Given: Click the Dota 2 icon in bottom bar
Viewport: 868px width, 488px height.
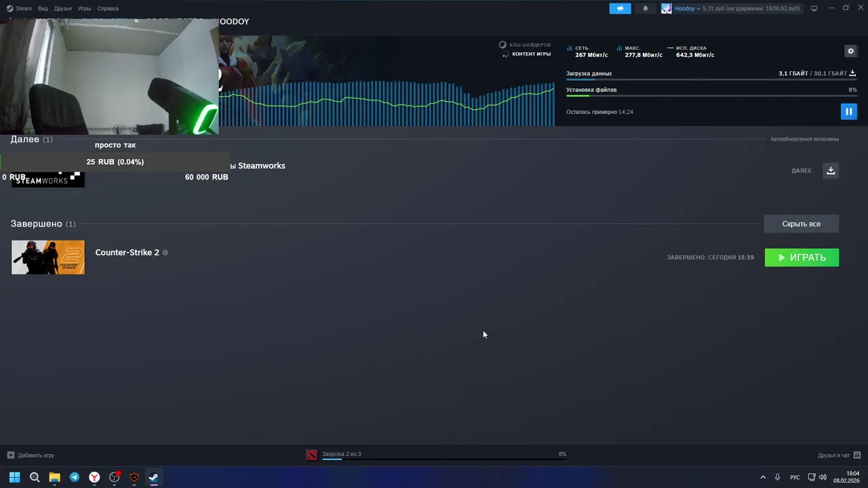Looking at the screenshot, I should 311,455.
